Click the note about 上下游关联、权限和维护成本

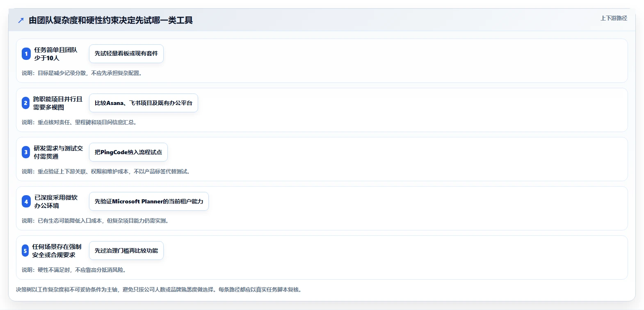click(106, 171)
